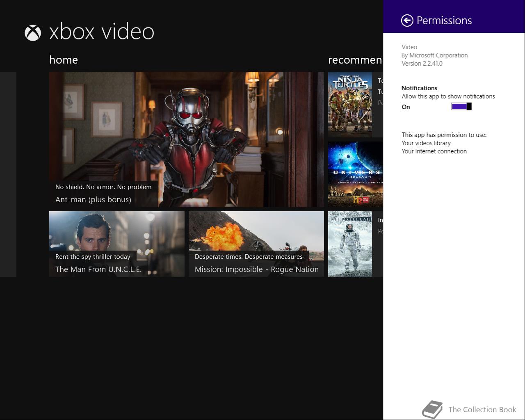525x420 pixels.
Task: Click the 'Your Internet connection' permission text
Action: click(434, 151)
